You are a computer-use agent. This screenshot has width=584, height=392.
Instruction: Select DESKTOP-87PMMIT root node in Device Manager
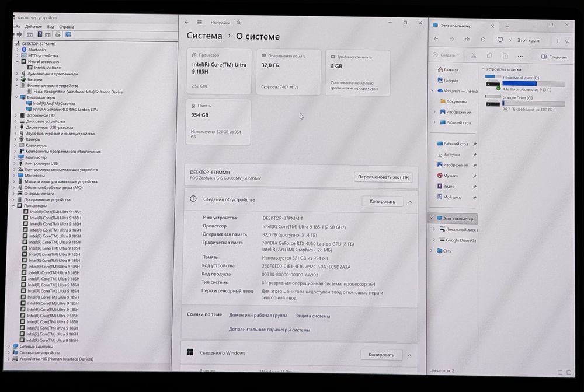coord(39,44)
